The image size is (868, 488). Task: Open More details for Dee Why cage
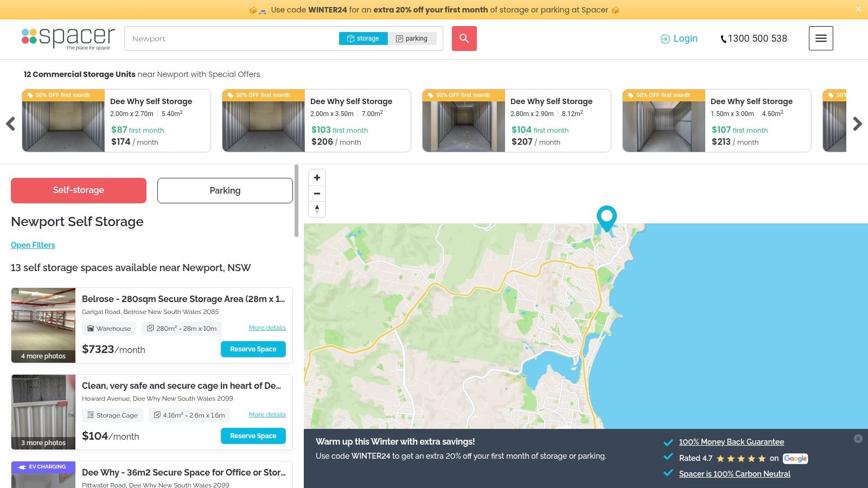click(267, 414)
